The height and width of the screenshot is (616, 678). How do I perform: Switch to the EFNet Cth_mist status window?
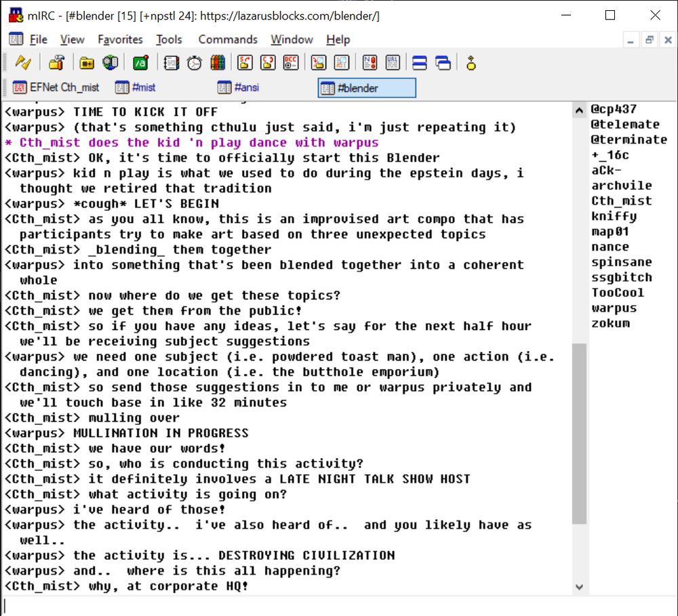point(56,87)
